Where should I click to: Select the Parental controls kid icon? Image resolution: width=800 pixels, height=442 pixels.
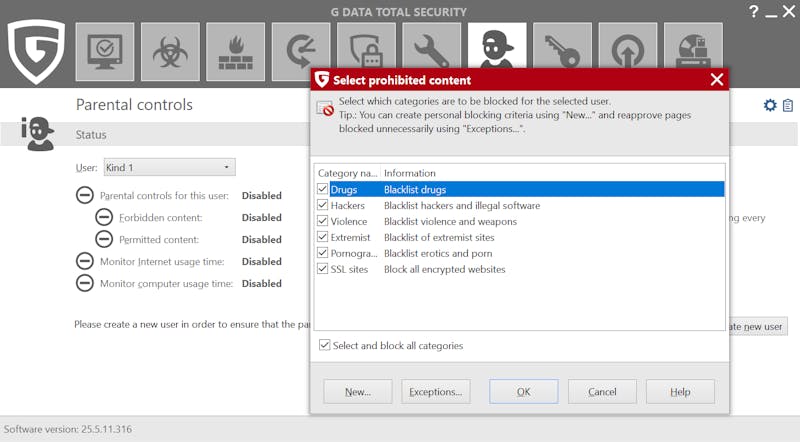(497, 46)
